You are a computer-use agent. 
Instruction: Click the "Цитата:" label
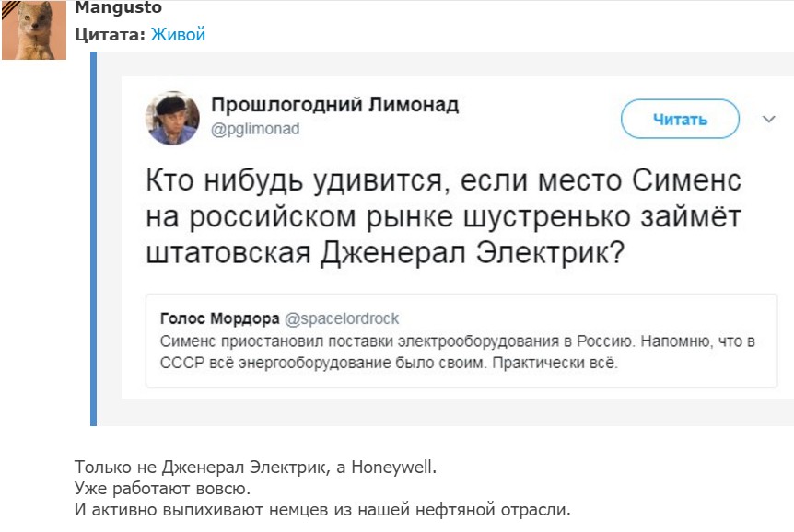pyautogui.click(x=110, y=35)
